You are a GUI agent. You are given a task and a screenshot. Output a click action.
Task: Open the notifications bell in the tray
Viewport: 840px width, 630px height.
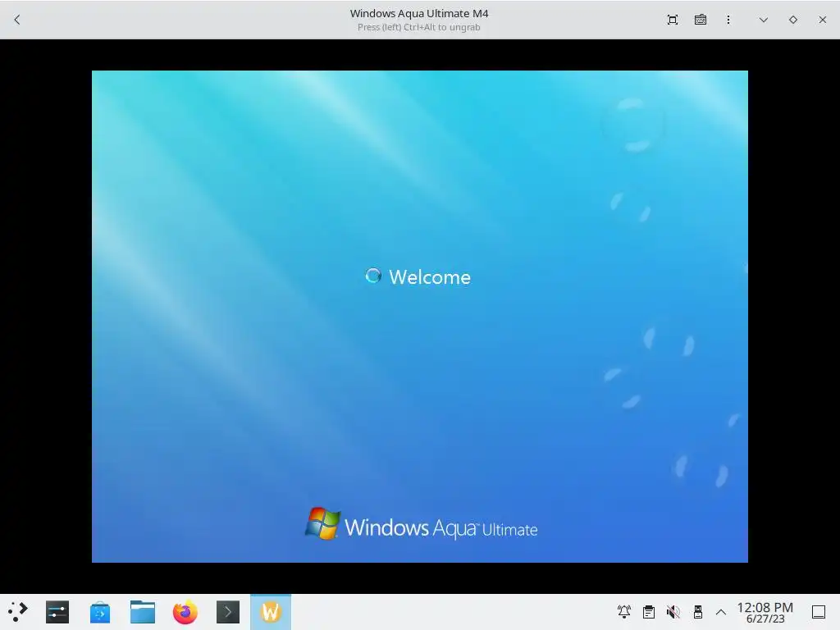tap(623, 611)
